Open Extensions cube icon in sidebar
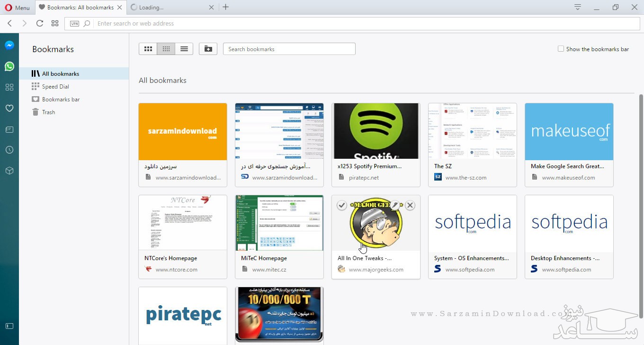The height and width of the screenshot is (345, 644). tap(9, 171)
